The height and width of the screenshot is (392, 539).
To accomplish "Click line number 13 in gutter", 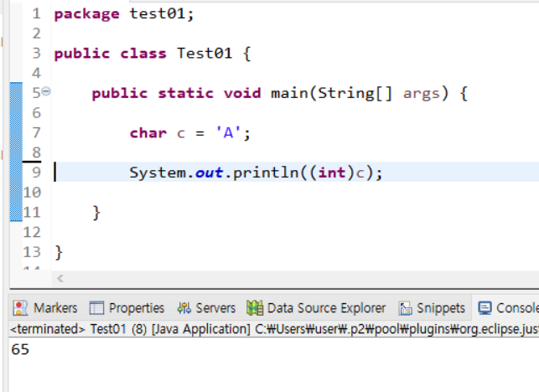I will point(32,252).
